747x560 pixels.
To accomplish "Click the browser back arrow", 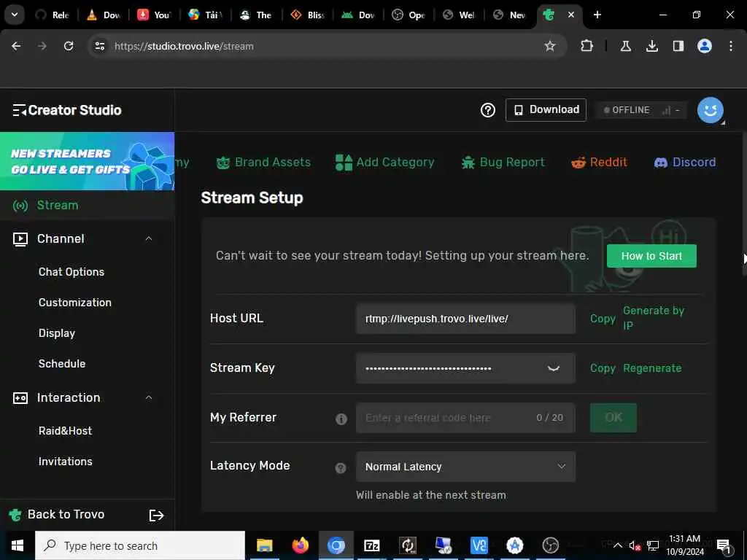I will [16, 46].
